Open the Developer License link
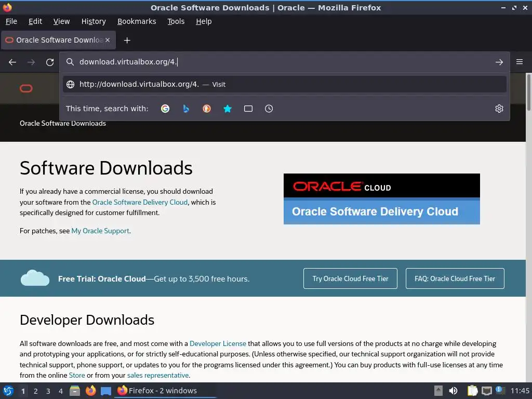532x399 pixels. tap(218, 343)
